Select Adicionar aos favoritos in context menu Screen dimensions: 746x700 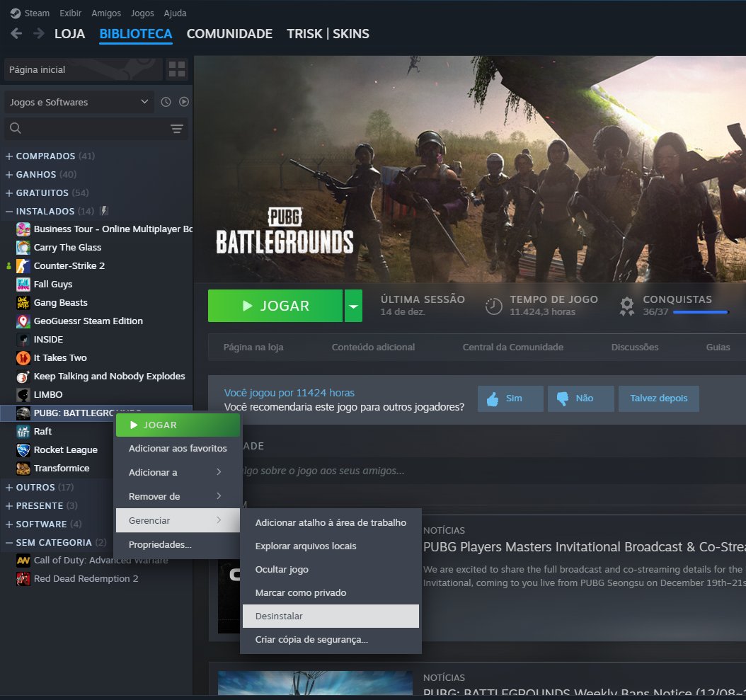[x=178, y=448]
